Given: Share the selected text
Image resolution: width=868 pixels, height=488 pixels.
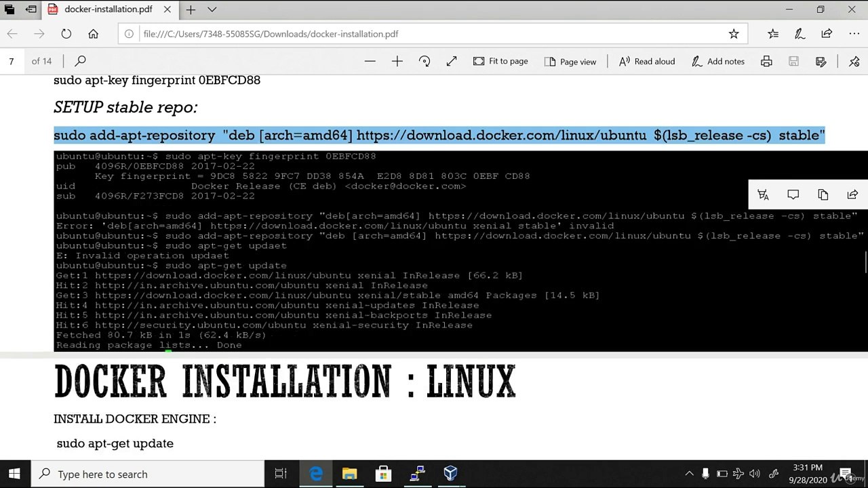Looking at the screenshot, I should (852, 195).
